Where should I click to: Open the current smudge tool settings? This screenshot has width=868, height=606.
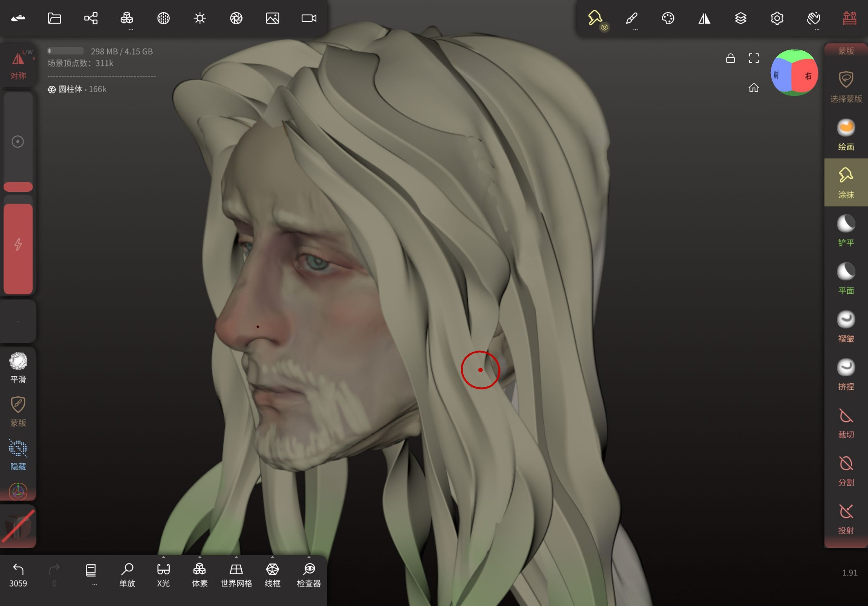[x=596, y=19]
